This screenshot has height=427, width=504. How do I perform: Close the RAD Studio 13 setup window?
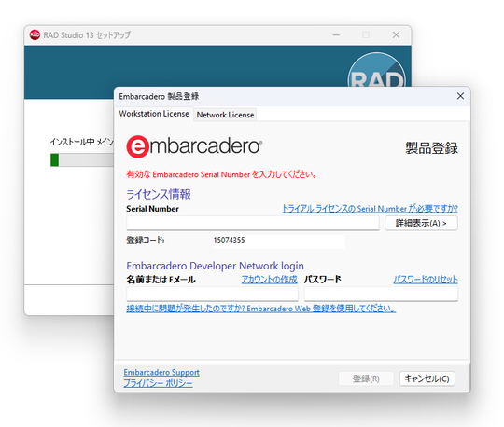point(396,34)
